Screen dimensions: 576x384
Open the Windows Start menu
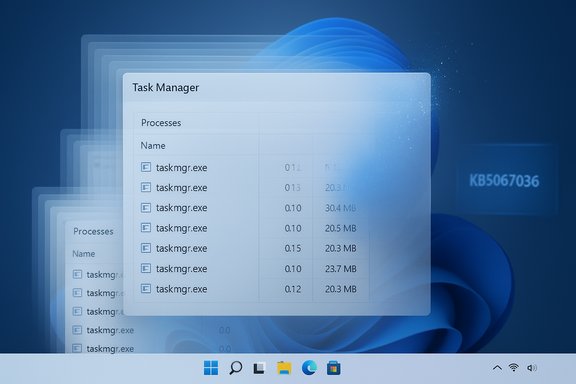point(211,367)
